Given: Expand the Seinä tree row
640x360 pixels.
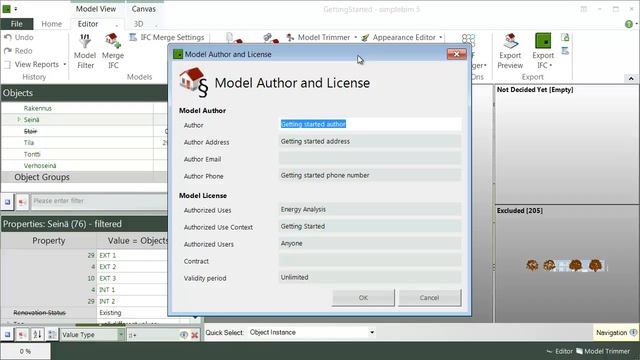Looking at the screenshot, I should tap(18, 120).
